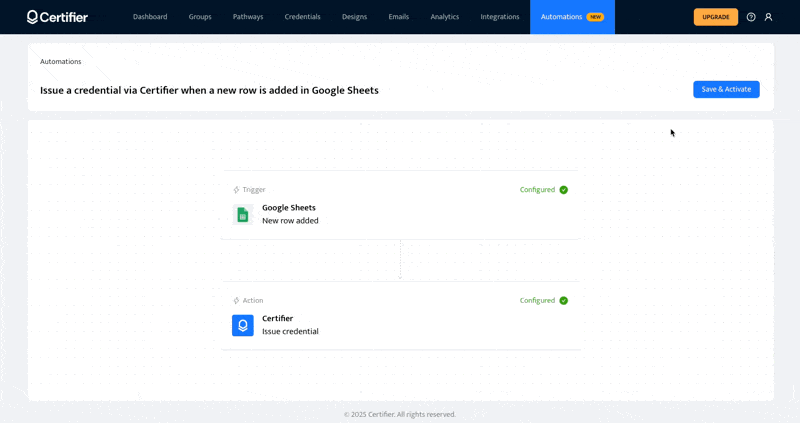Image resolution: width=800 pixels, height=423 pixels.
Task: Click the 'Action' label
Action: tap(253, 301)
